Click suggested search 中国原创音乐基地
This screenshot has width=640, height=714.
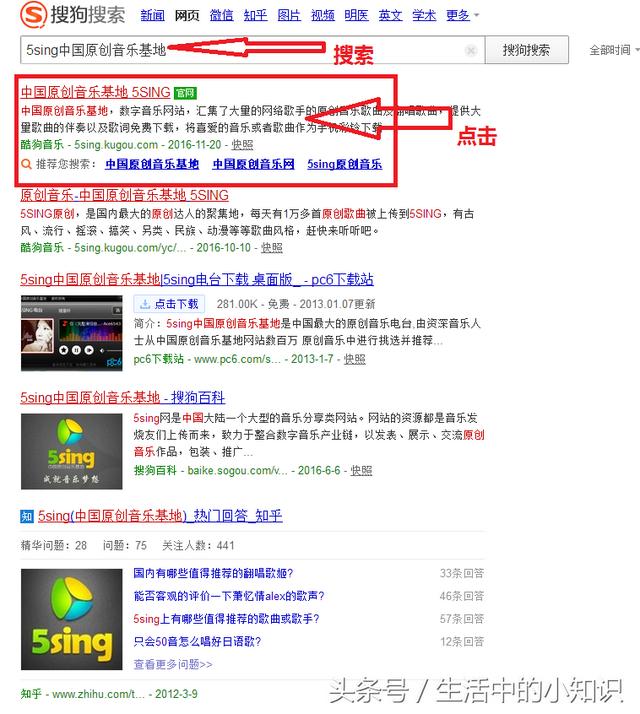(x=152, y=164)
